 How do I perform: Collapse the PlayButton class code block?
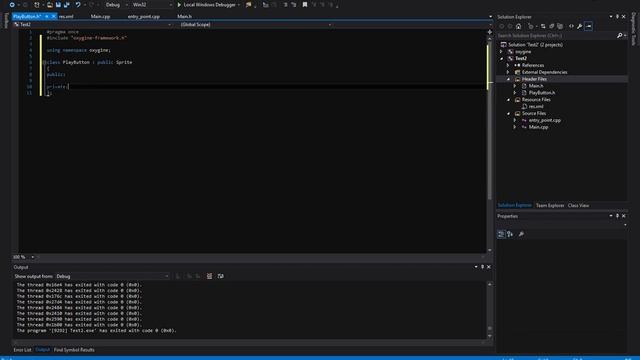(44, 62)
